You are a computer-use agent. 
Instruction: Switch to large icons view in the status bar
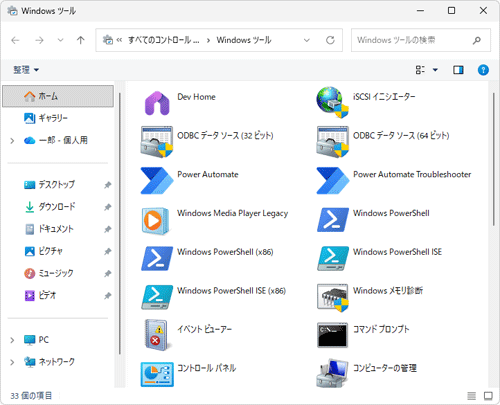[x=488, y=396]
